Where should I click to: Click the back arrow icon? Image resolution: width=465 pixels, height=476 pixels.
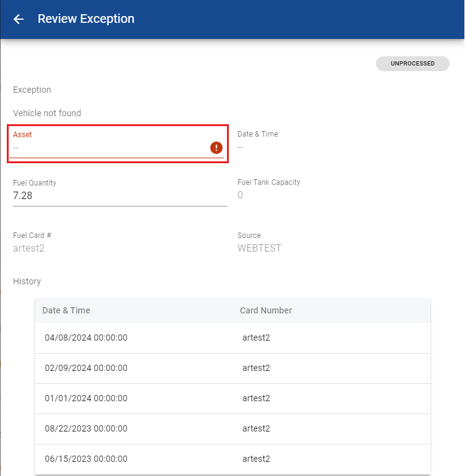click(19, 19)
